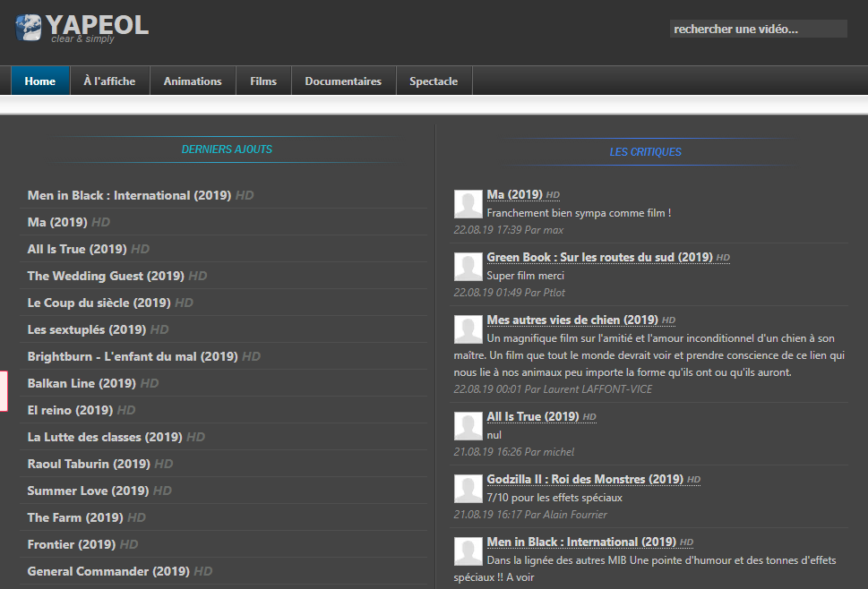Screen dimensions: 868x589
Task: Click the avatar next to Ma (2019) review
Action: (x=468, y=204)
